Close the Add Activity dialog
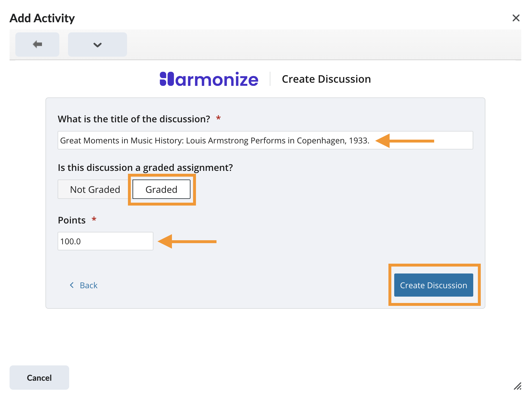The image size is (532, 403). pos(516,18)
